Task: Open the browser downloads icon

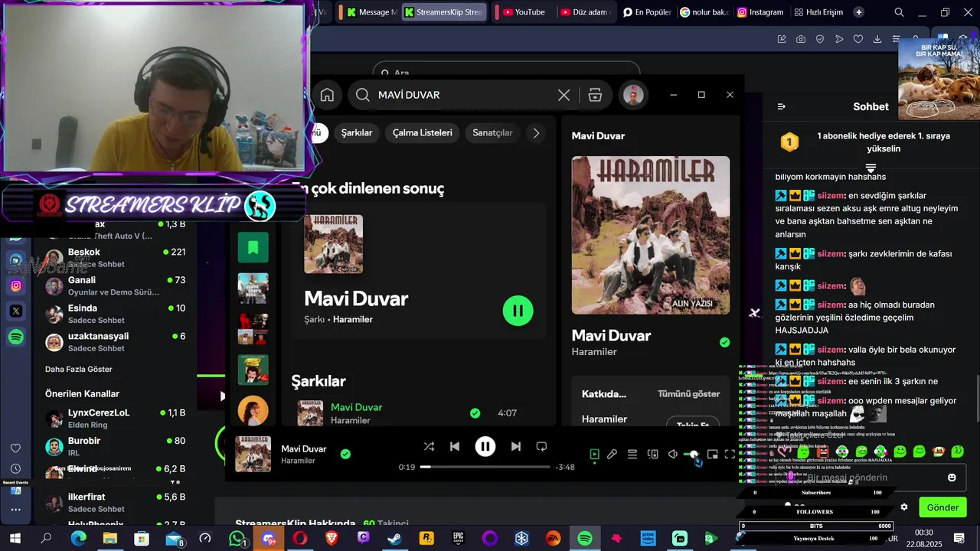Action: (877, 39)
